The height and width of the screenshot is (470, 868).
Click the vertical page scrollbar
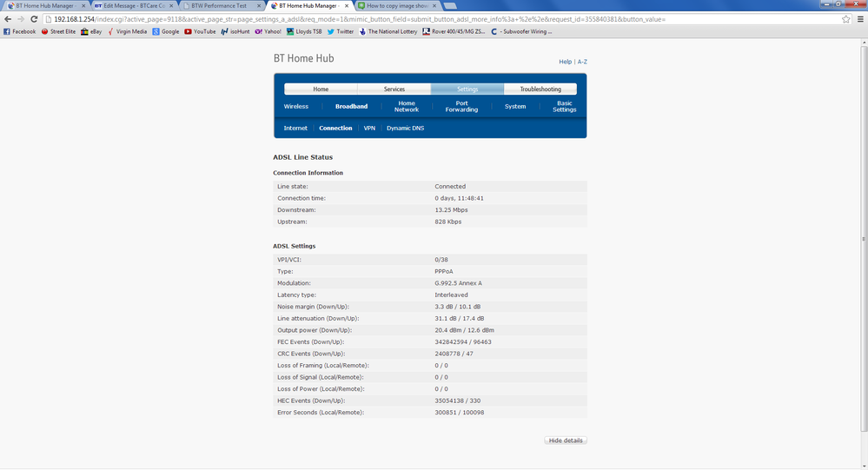pyautogui.click(x=864, y=238)
